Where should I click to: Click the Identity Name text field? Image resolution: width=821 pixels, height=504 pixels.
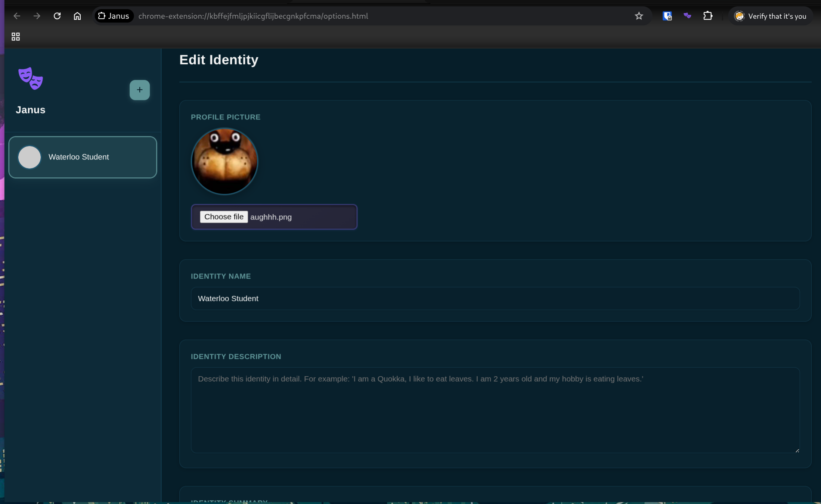tap(495, 299)
